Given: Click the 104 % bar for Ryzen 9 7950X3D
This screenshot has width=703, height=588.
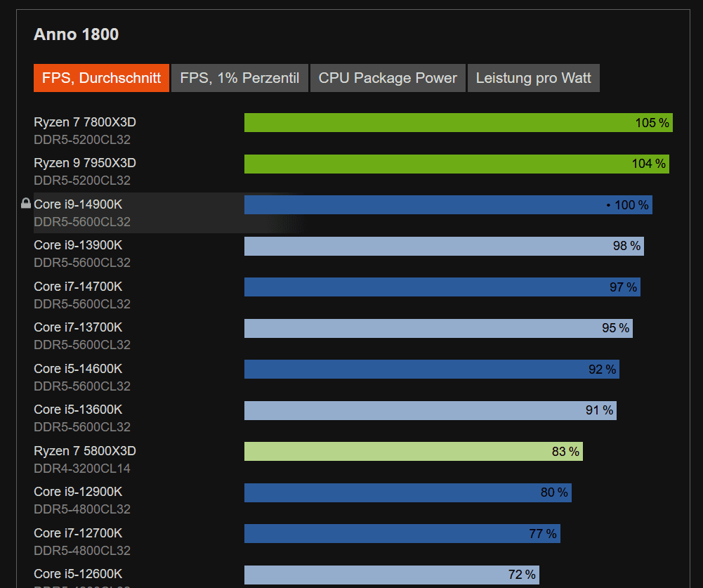Looking at the screenshot, I should [x=456, y=164].
